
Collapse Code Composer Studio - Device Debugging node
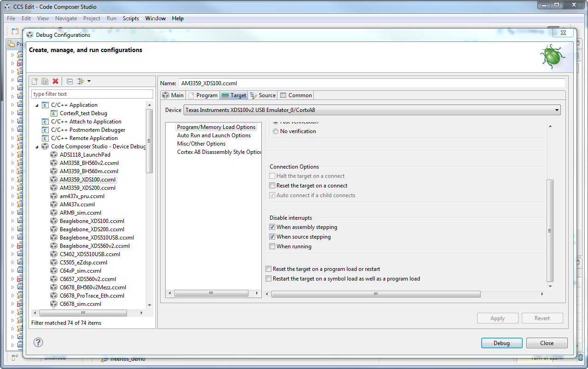click(37, 146)
